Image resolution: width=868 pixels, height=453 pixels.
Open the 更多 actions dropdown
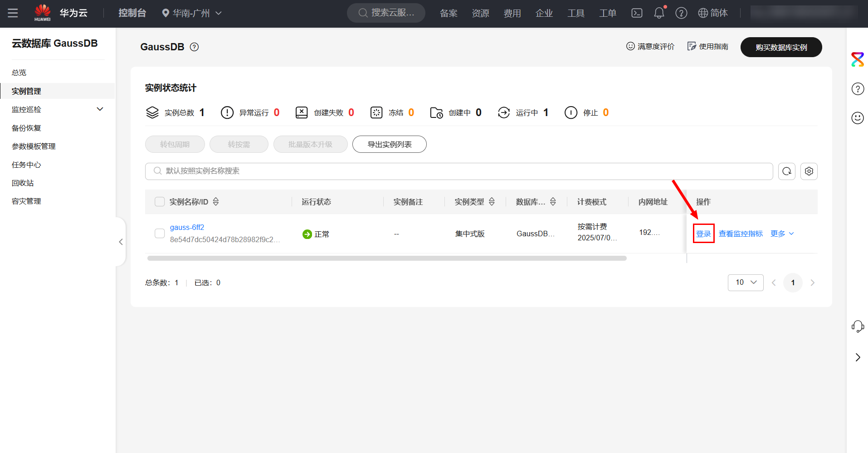(x=782, y=234)
